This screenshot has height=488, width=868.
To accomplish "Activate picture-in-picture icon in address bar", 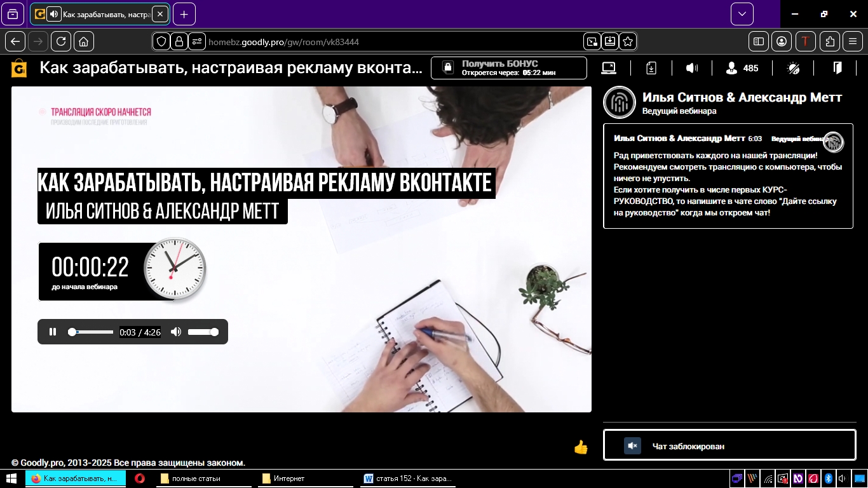I will pyautogui.click(x=592, y=41).
